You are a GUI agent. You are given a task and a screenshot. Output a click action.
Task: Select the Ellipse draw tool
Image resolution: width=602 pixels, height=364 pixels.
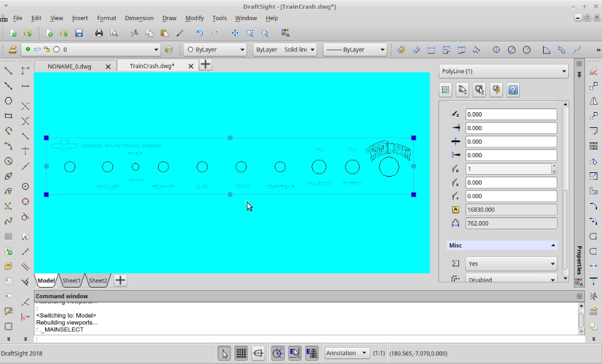coord(8,176)
